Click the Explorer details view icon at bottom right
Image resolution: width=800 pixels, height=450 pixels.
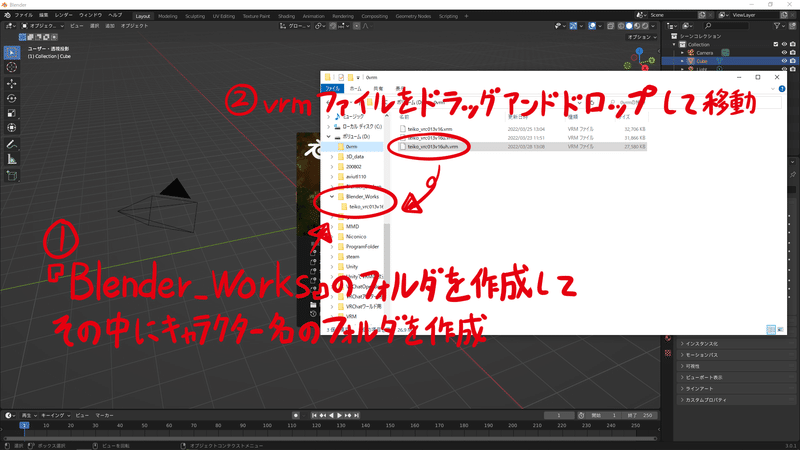(x=771, y=330)
